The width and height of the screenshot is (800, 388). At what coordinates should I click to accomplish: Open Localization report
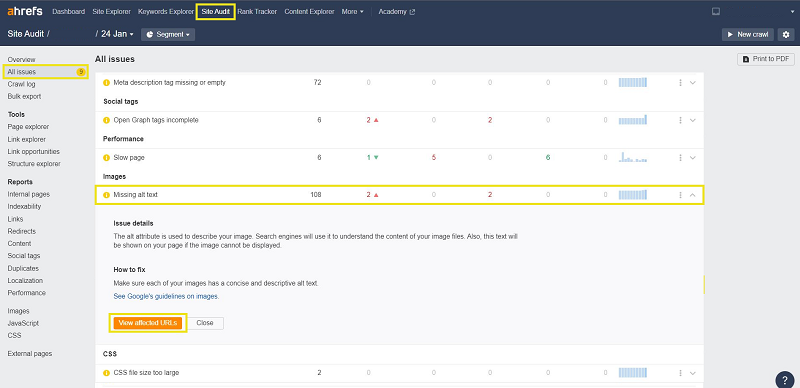(25, 281)
